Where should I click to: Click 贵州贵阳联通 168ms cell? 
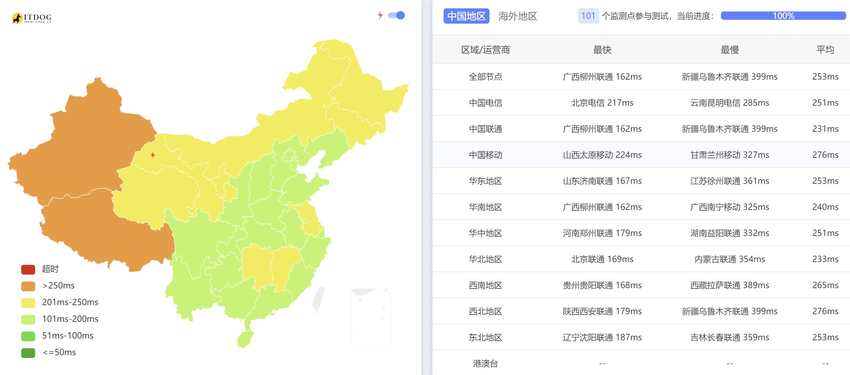(x=602, y=285)
